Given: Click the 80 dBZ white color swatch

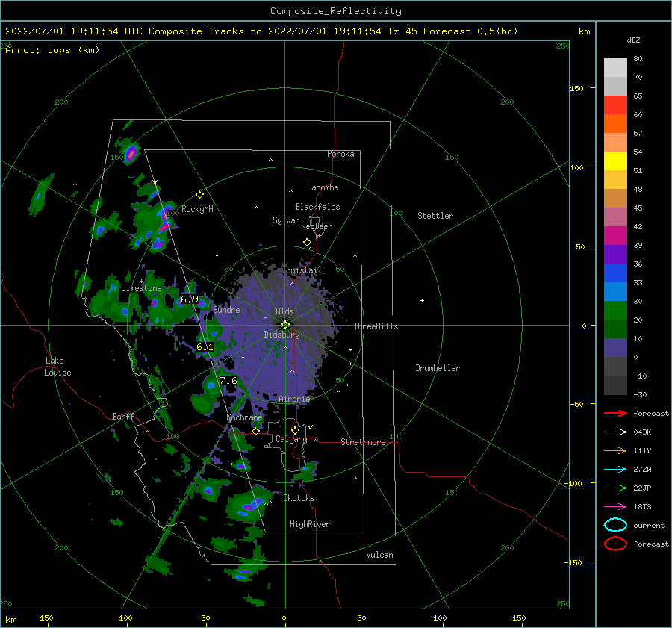Looking at the screenshot, I should coord(615,67).
